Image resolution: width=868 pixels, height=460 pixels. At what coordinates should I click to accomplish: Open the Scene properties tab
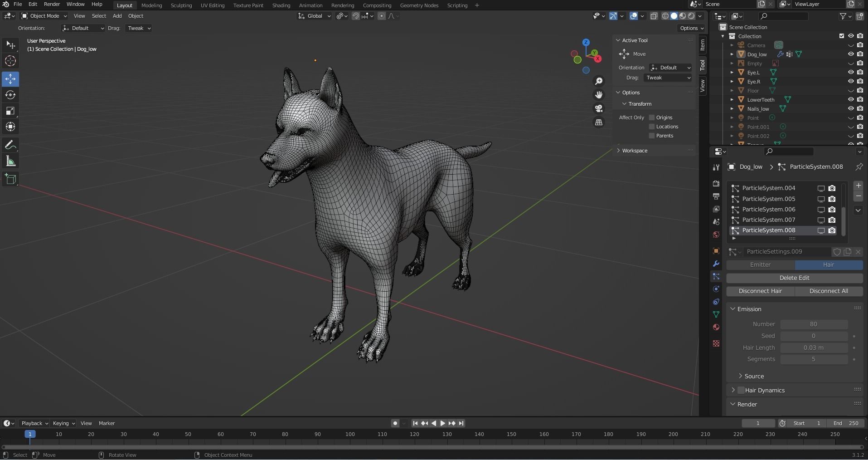[716, 222]
